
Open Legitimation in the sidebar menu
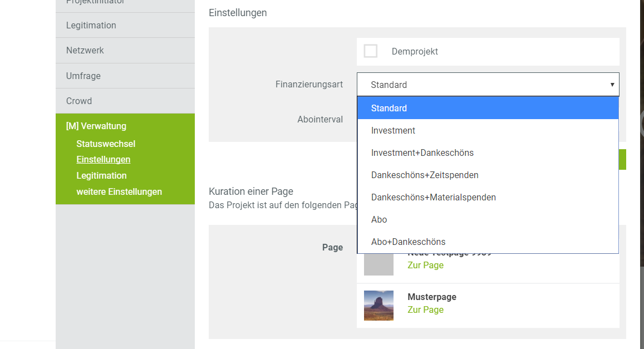(91, 25)
